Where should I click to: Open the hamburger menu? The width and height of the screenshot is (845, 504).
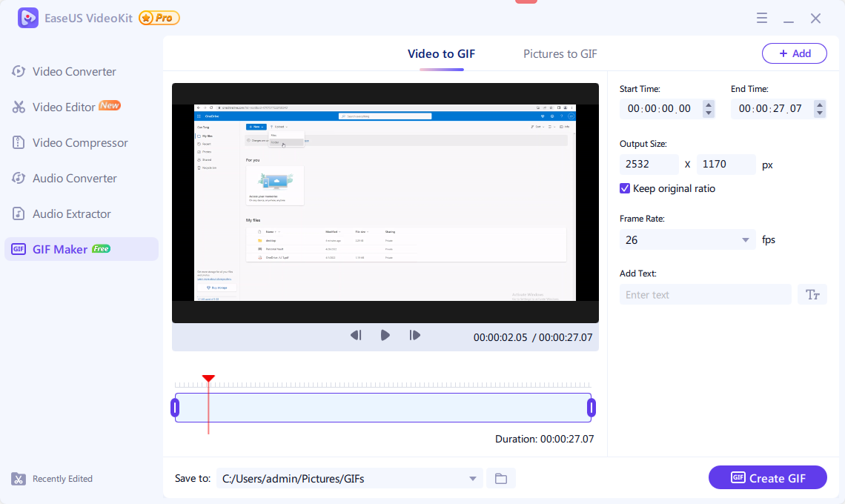[761, 18]
